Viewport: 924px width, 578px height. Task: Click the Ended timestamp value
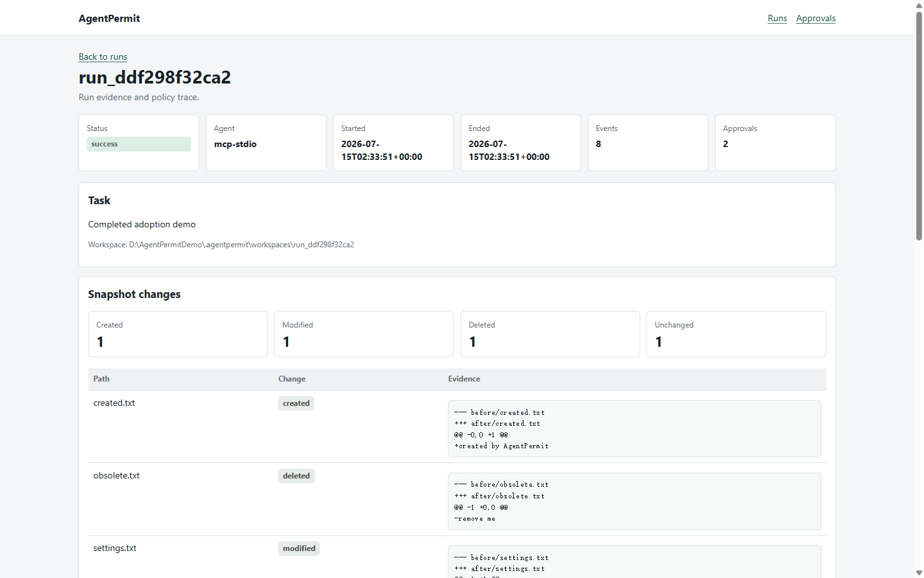509,150
